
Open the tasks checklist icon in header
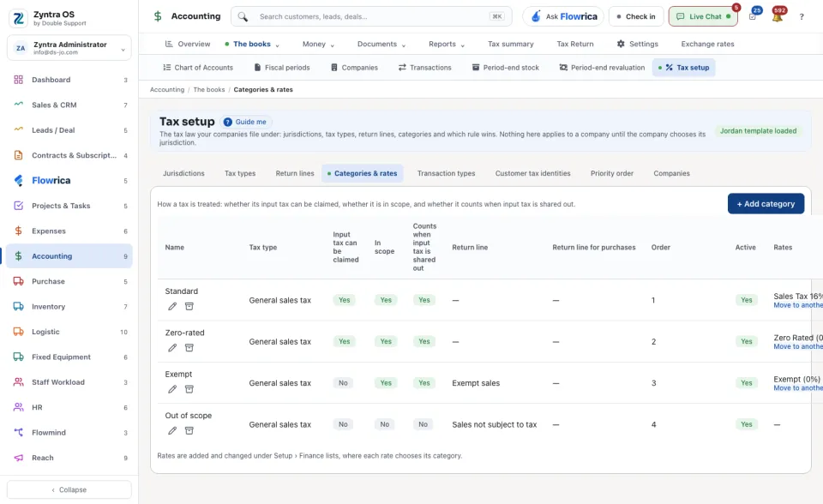point(753,16)
